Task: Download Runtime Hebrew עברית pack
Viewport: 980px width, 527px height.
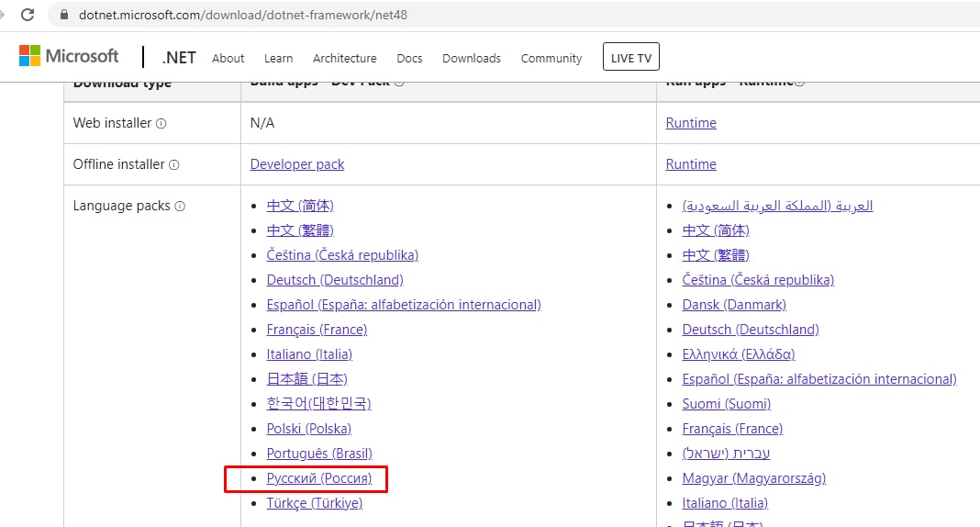Action: tap(726, 454)
